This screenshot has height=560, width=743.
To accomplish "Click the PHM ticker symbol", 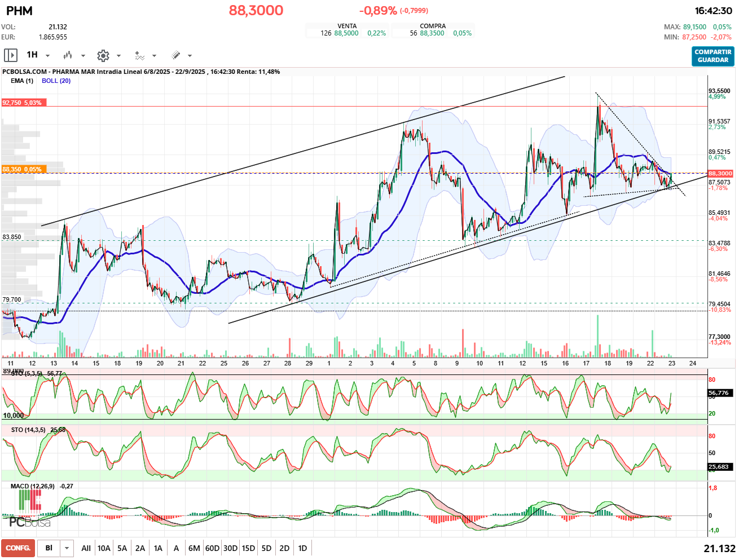I will pos(19,11).
